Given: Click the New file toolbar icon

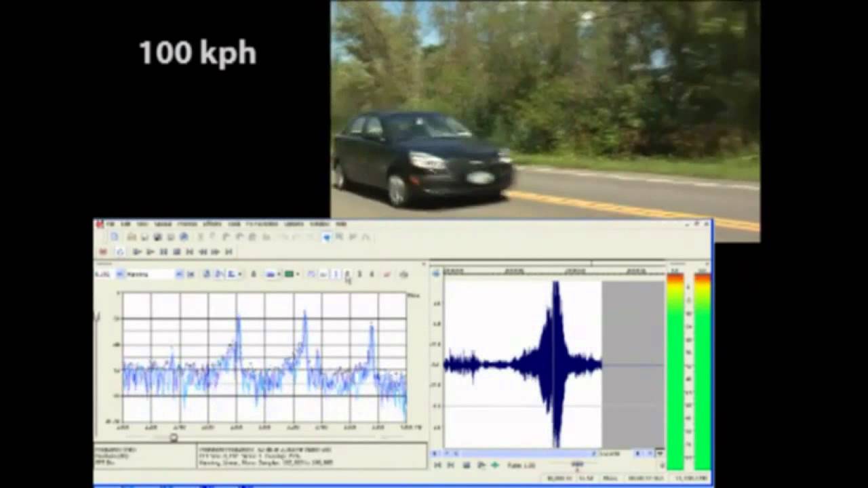Looking at the screenshot, I should [x=114, y=237].
